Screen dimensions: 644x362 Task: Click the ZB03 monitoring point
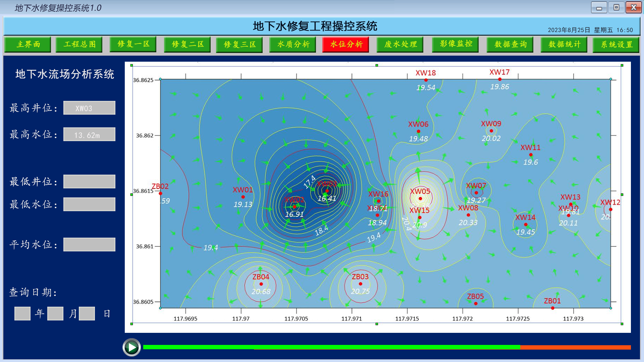(x=361, y=284)
